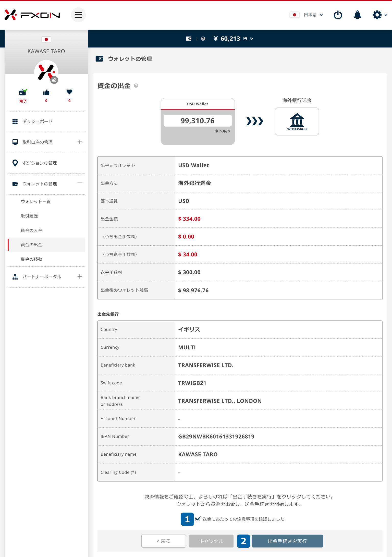Click the $ 334.00 withdrawal amount

pyautogui.click(x=189, y=219)
